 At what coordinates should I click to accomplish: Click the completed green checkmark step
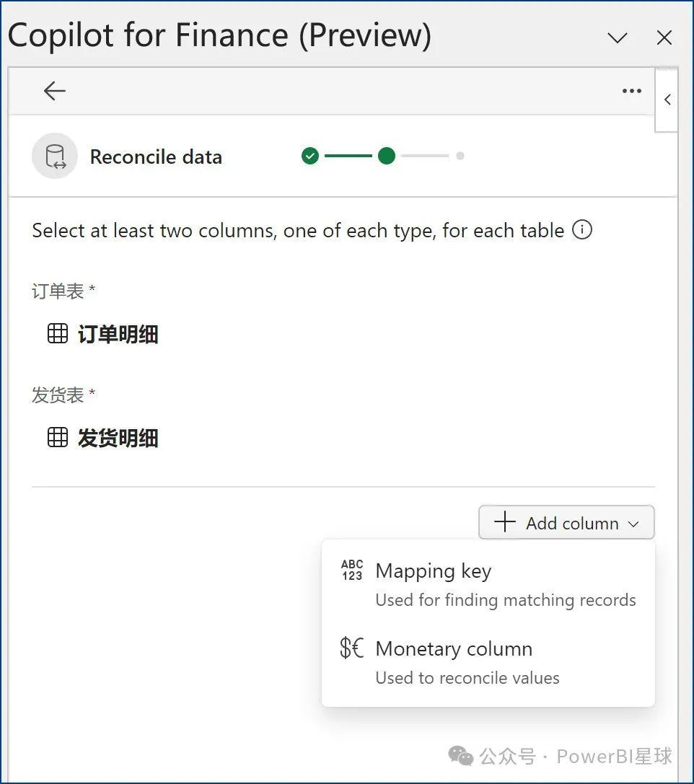point(309,156)
